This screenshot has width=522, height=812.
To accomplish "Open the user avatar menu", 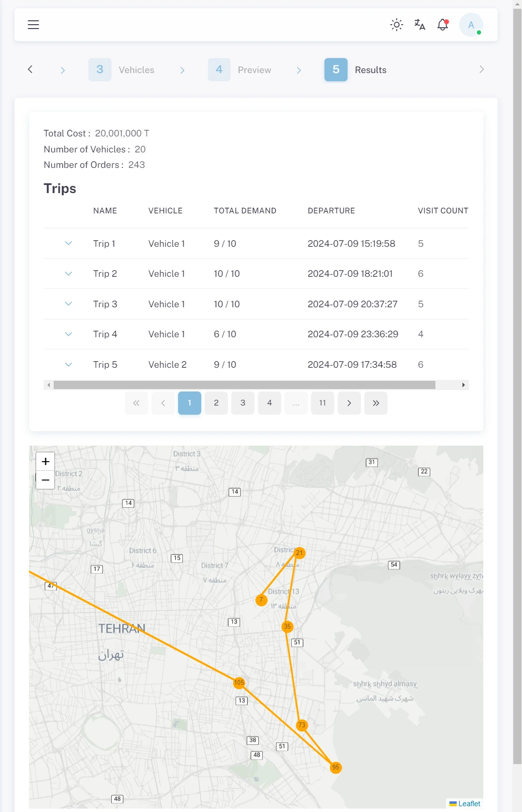I will pos(471,25).
